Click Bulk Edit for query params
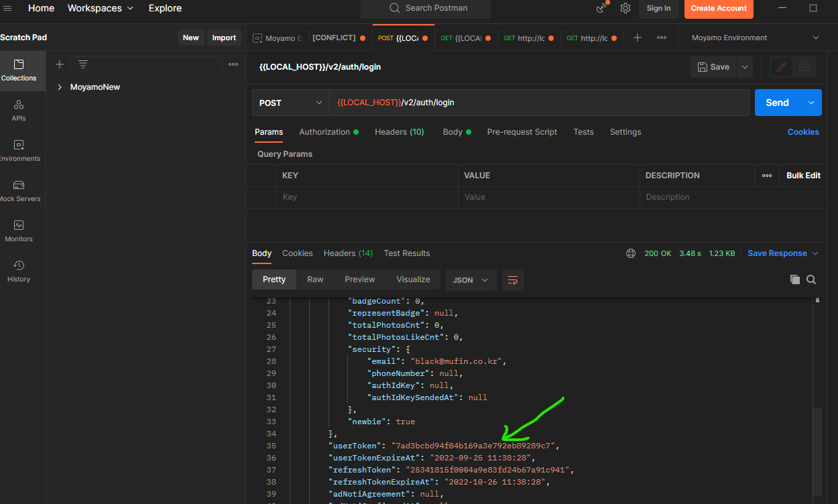The width and height of the screenshot is (838, 504). [x=803, y=176]
